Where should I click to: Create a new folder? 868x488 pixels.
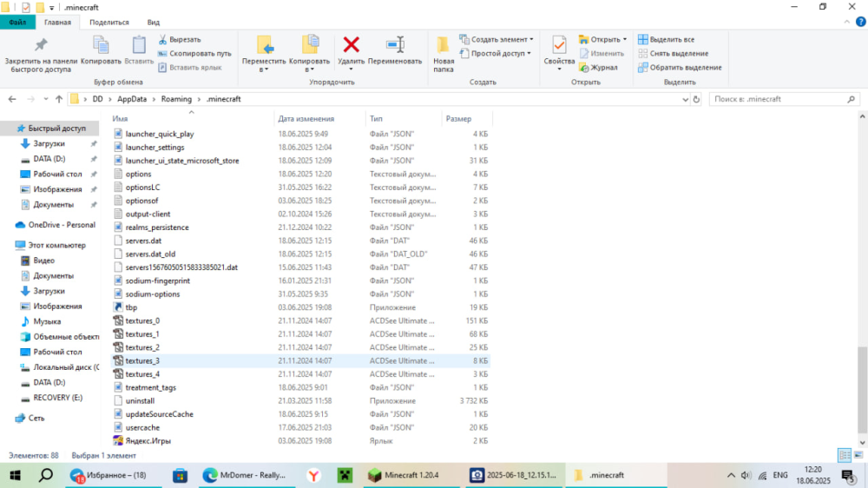[444, 55]
